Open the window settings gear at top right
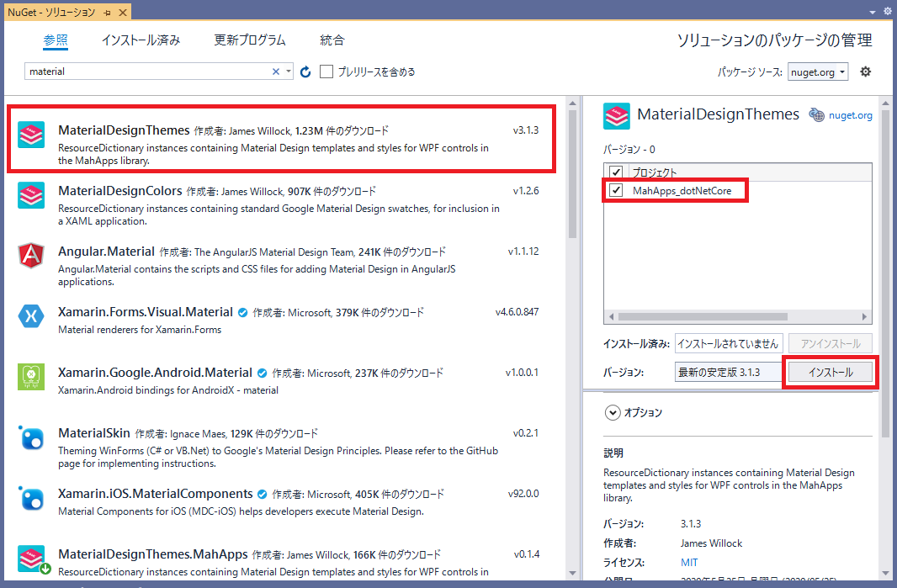 tap(887, 11)
